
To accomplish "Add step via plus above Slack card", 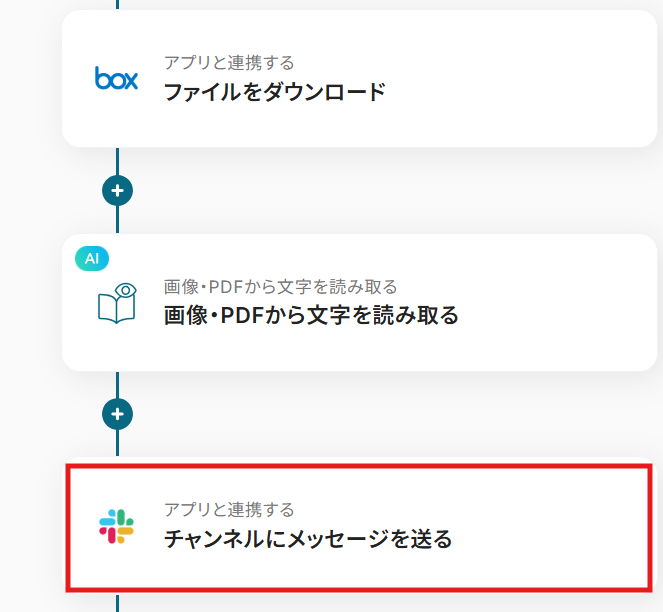I will [x=117, y=413].
